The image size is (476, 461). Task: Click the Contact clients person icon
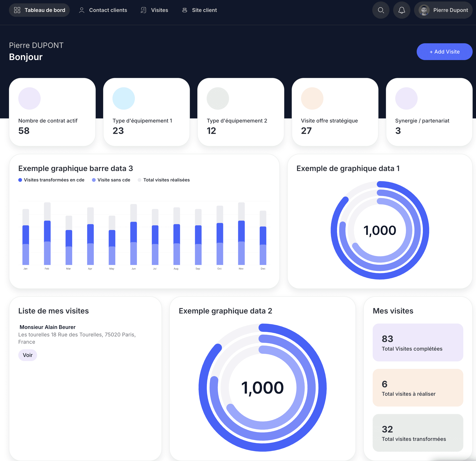point(82,10)
